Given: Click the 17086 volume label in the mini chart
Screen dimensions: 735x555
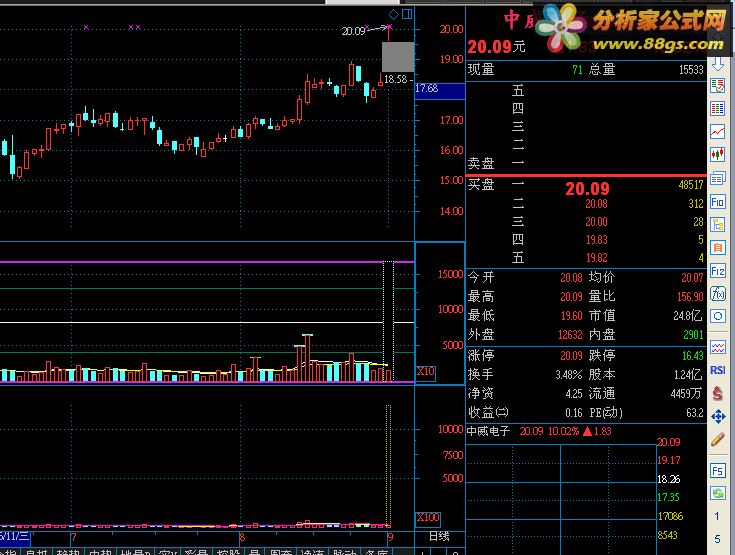Looking at the screenshot, I should click(670, 517).
